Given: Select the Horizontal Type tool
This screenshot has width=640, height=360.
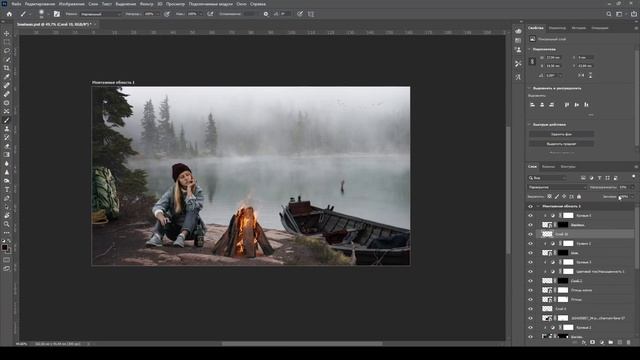Looking at the screenshot, I should [7, 189].
